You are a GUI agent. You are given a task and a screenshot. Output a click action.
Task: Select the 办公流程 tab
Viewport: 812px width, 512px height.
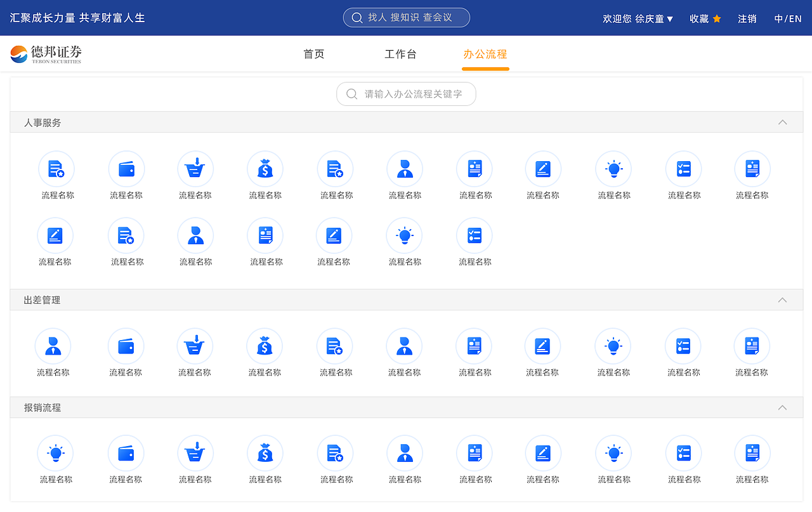click(485, 55)
